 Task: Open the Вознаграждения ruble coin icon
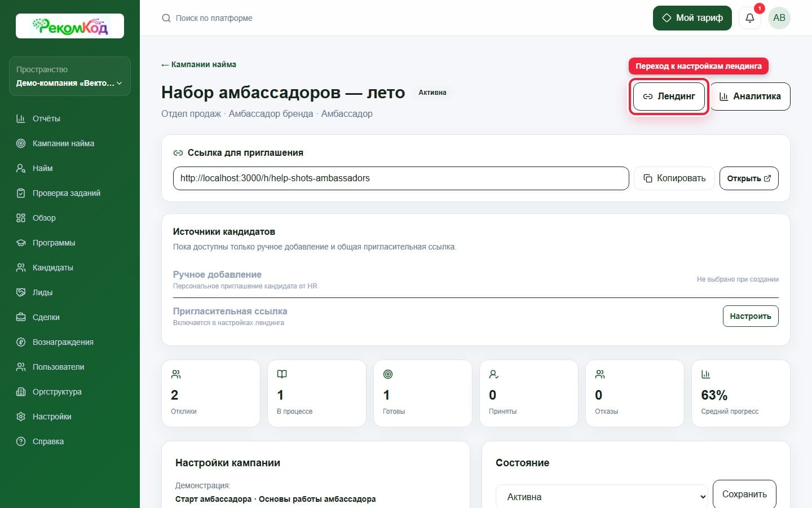point(21,342)
